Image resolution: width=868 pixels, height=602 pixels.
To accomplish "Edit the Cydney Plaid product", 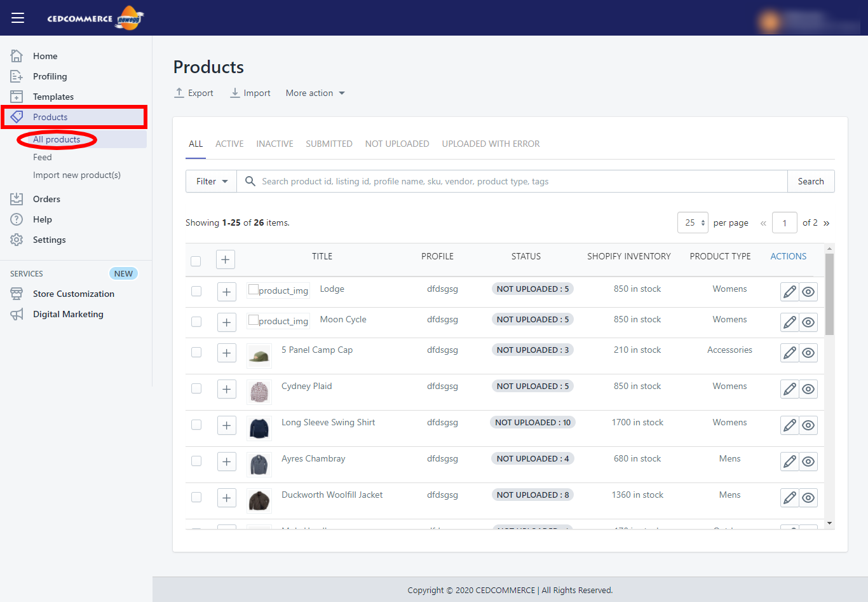I will (789, 389).
